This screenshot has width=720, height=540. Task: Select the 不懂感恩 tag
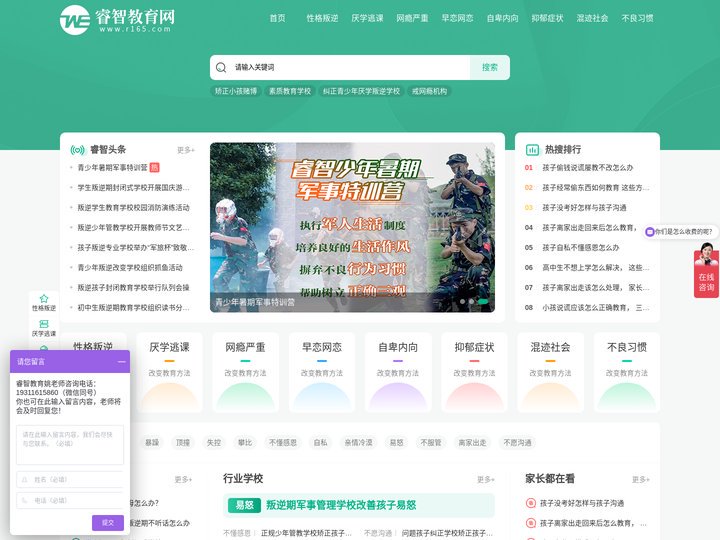click(x=283, y=443)
